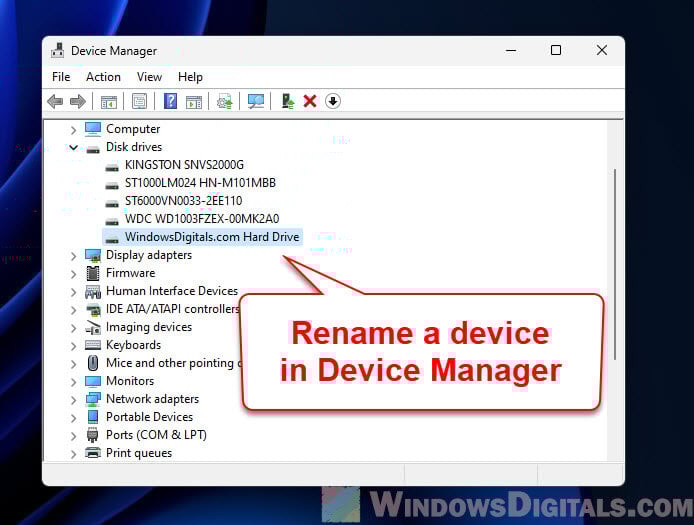This screenshot has height=525, width=694.
Task: Click the Disk drives category icon
Action: [x=93, y=149]
